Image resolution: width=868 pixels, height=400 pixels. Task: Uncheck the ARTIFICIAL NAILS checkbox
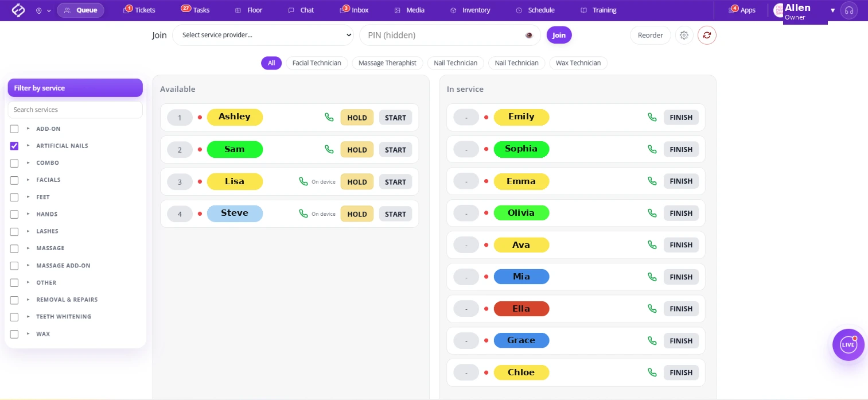(x=14, y=146)
